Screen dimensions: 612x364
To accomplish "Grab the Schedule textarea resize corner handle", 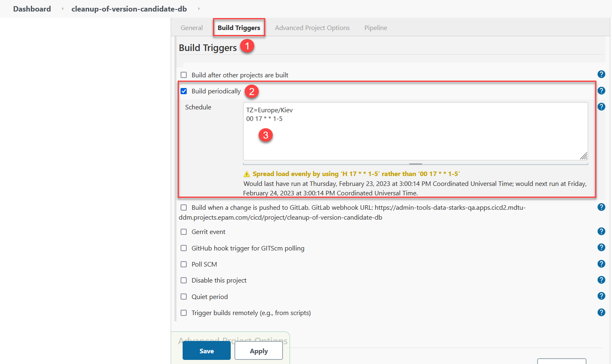I will 584,156.
